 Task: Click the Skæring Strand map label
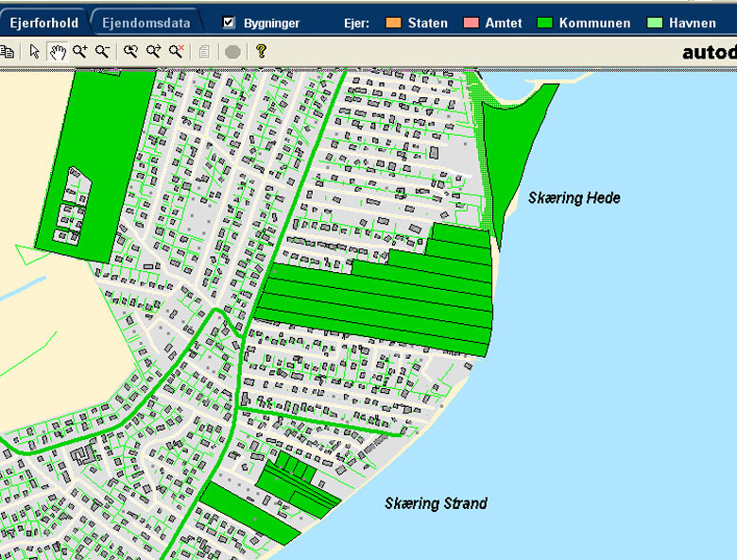pyautogui.click(x=436, y=503)
